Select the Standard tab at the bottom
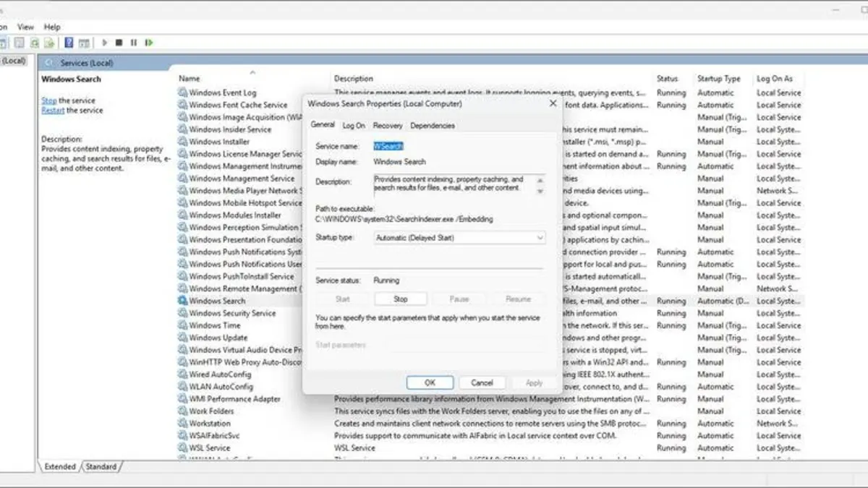Viewport: 868px width, 488px height. (101, 467)
